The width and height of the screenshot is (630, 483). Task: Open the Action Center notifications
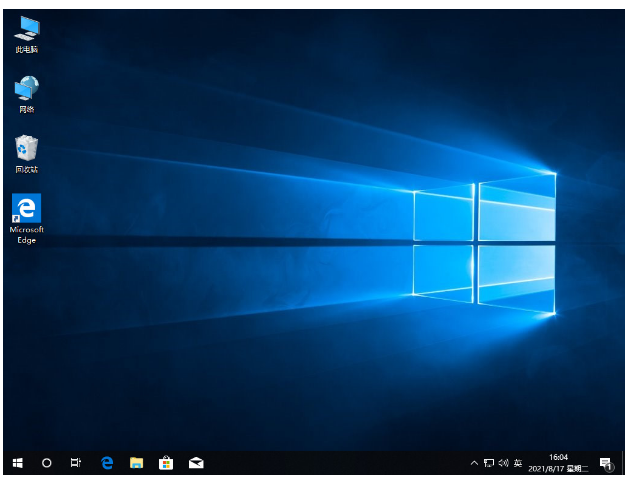coord(605,464)
